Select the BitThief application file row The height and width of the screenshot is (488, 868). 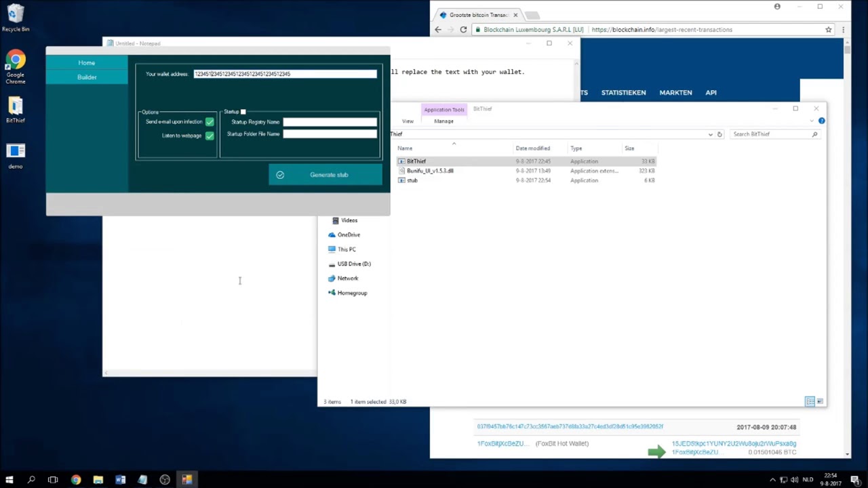[526, 161]
